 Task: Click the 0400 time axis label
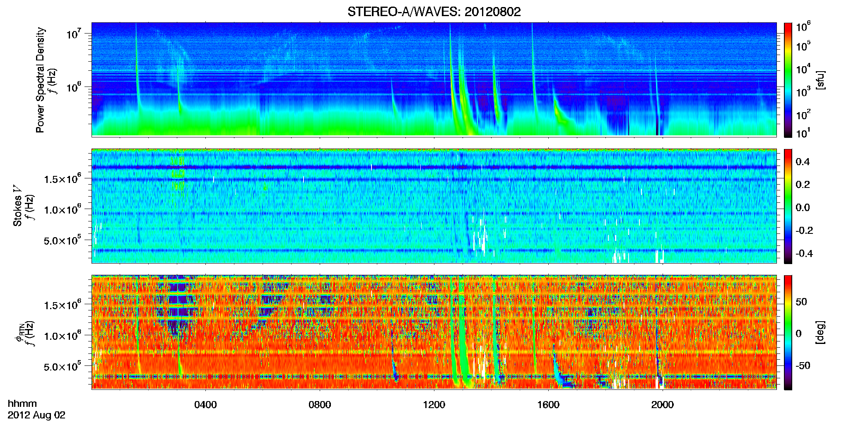coord(205,405)
